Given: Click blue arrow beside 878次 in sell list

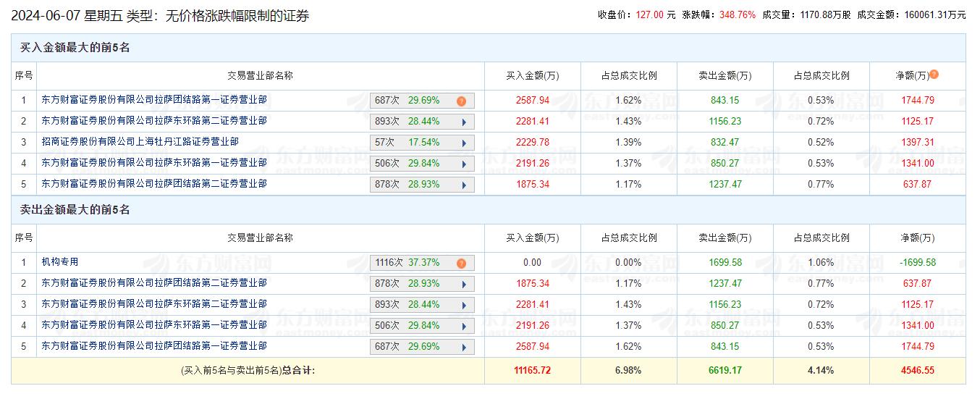Looking at the screenshot, I should (463, 284).
